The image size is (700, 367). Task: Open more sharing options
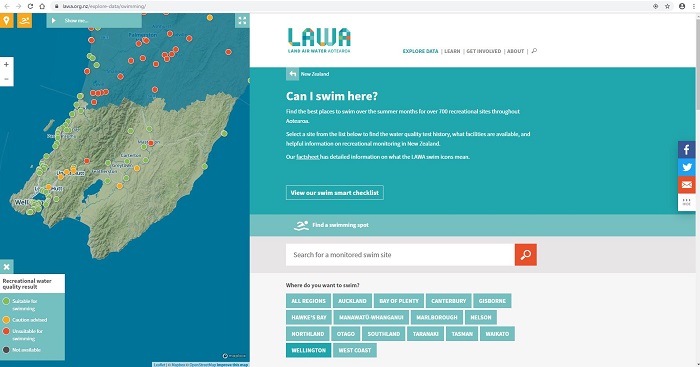click(x=687, y=202)
